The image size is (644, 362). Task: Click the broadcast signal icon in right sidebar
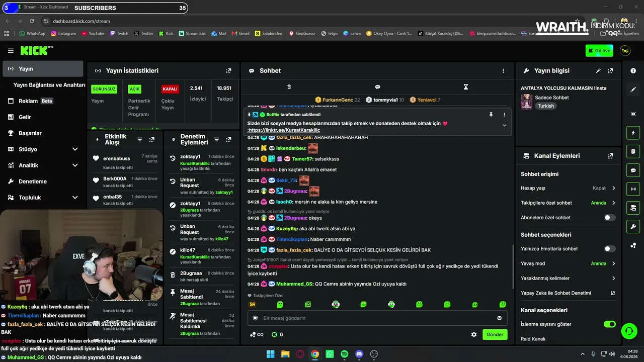click(x=633, y=189)
